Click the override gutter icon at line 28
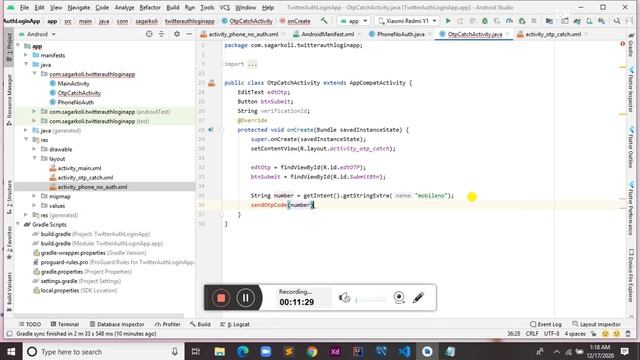This screenshot has width=640, height=360. coord(211,130)
